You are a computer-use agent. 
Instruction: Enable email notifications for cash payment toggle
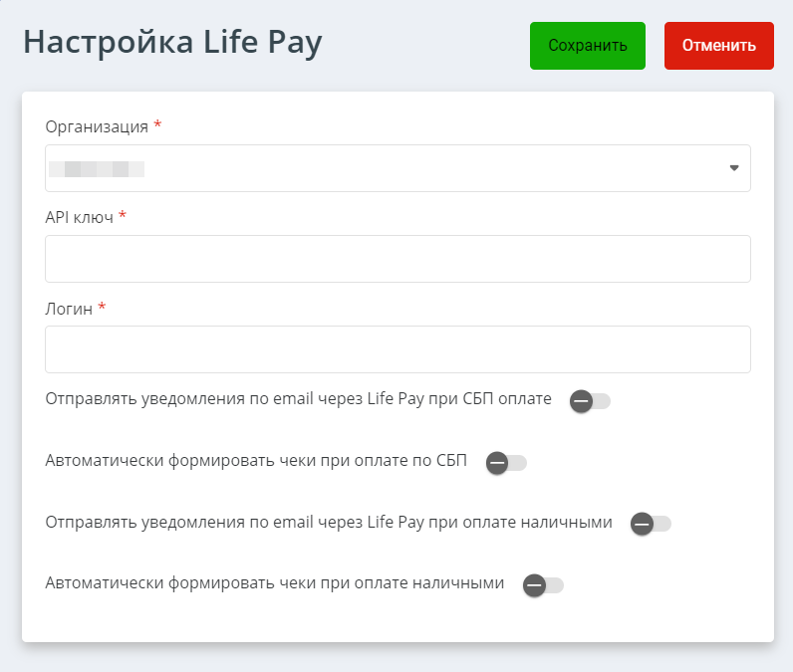point(651,524)
